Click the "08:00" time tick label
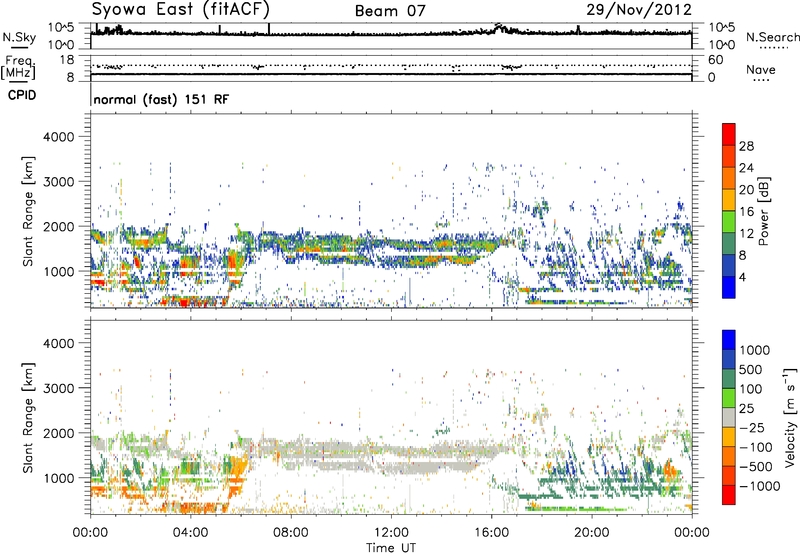This screenshot has width=800, height=554. (x=291, y=533)
